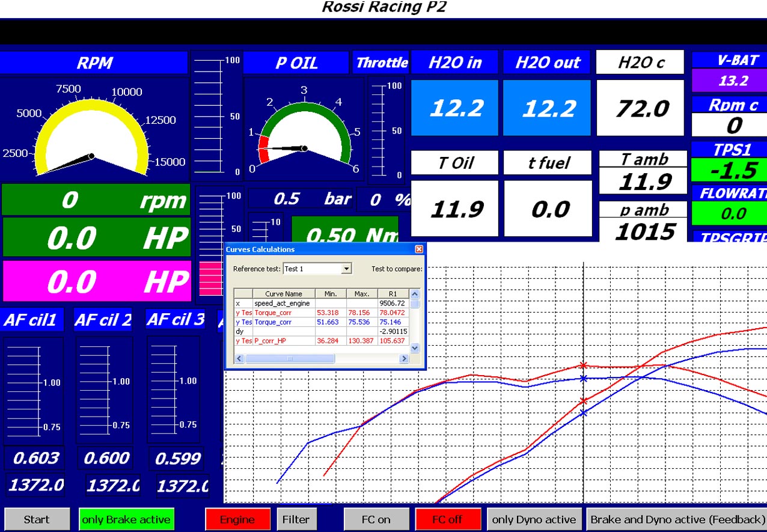Viewport: 767px width, 532px height.
Task: Click the P OIL pressure gauge
Action: coord(304,129)
